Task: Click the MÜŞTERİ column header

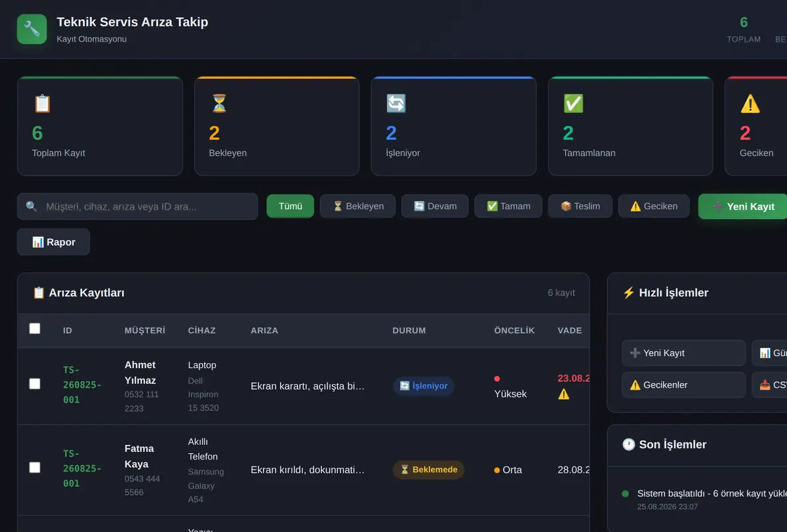Action: click(x=145, y=331)
